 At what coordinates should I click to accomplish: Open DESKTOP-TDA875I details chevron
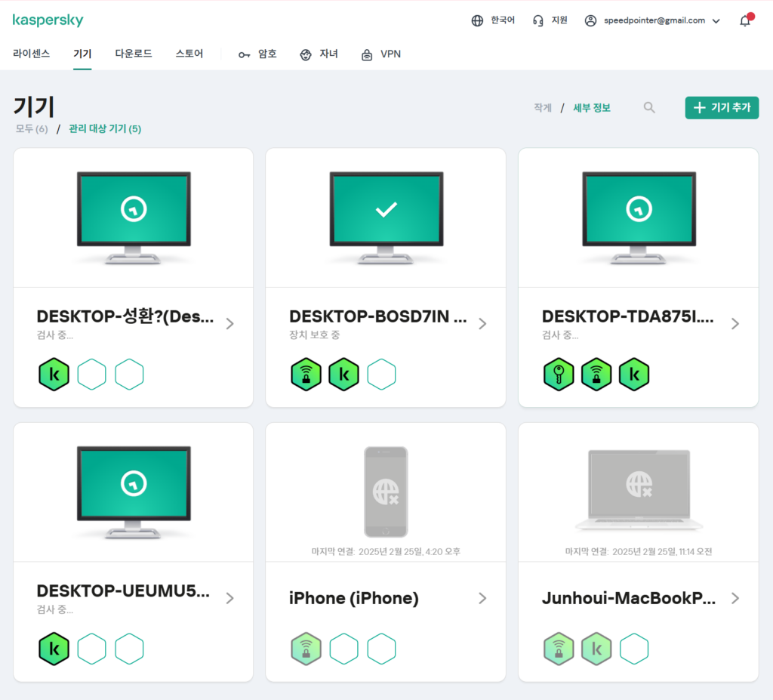click(735, 324)
